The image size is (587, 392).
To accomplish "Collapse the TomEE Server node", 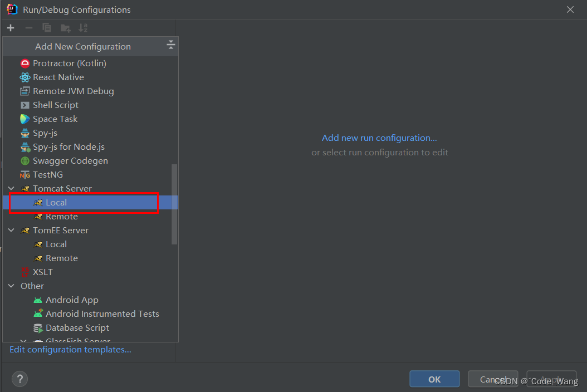I will [x=11, y=231].
